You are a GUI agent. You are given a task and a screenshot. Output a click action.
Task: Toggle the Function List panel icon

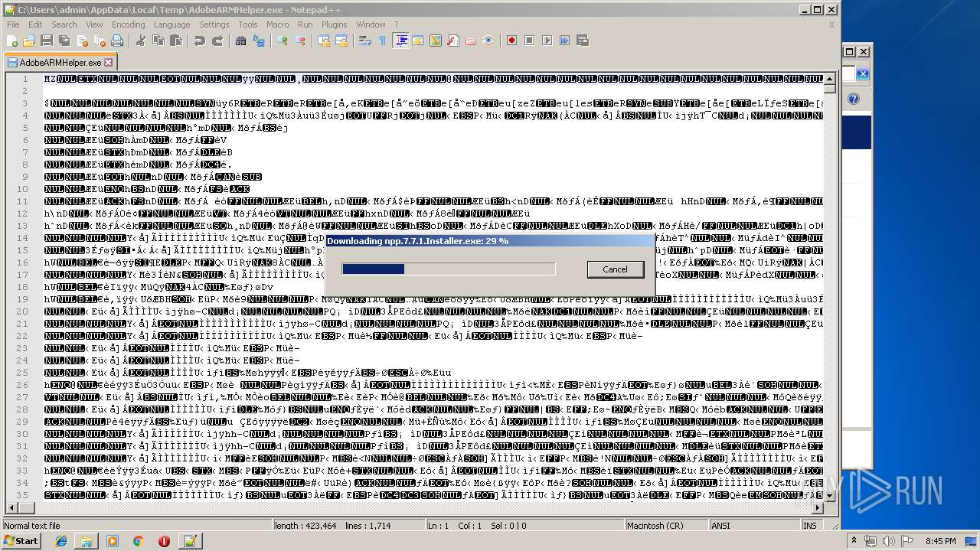453,41
